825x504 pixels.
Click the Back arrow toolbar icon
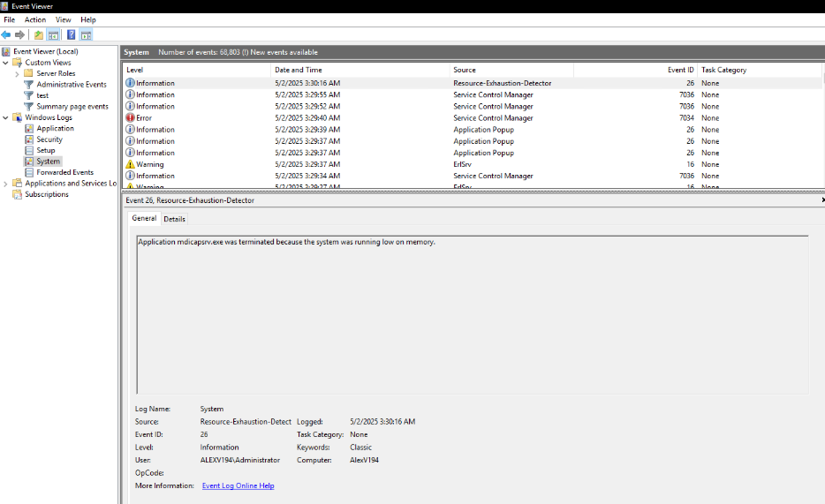7,35
